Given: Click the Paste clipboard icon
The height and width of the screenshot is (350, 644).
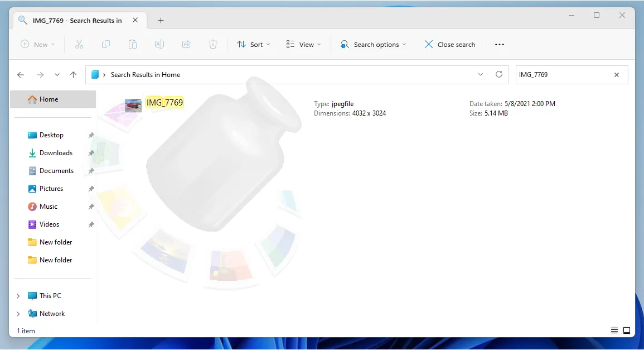Looking at the screenshot, I should coord(133,45).
